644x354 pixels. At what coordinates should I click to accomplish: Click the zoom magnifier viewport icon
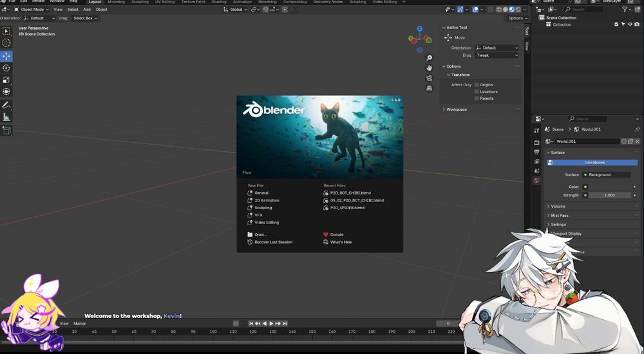coord(430,58)
